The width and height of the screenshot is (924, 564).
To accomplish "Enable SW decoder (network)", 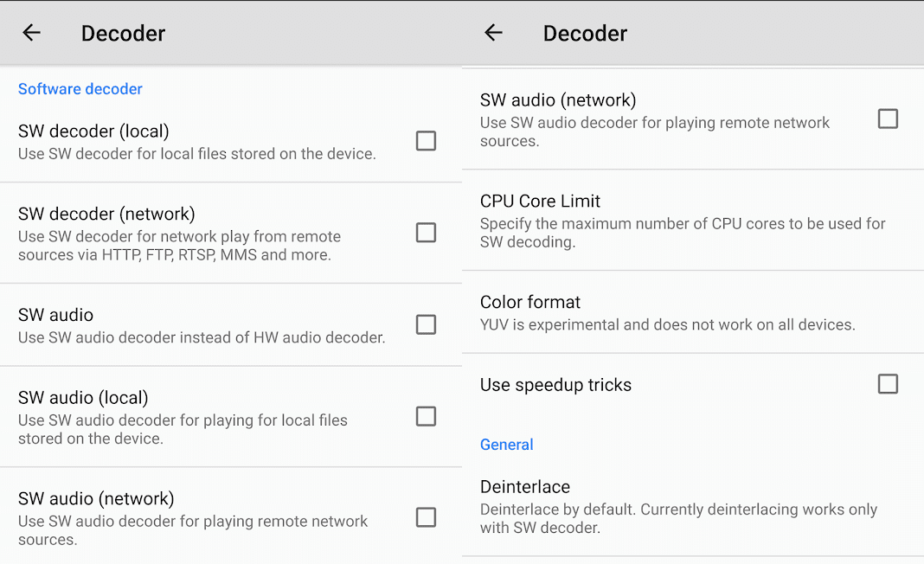I will pos(426,233).
